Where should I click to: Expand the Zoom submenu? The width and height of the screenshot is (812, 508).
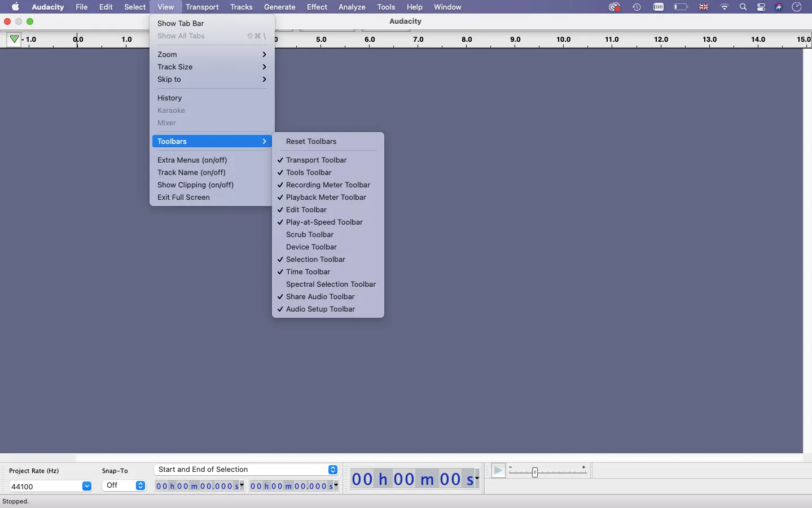[212, 55]
